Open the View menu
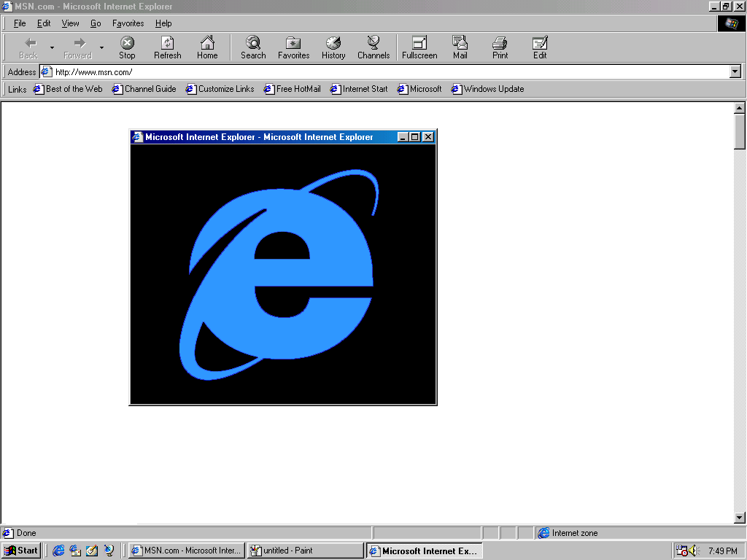This screenshot has width=747, height=560. [x=70, y=23]
